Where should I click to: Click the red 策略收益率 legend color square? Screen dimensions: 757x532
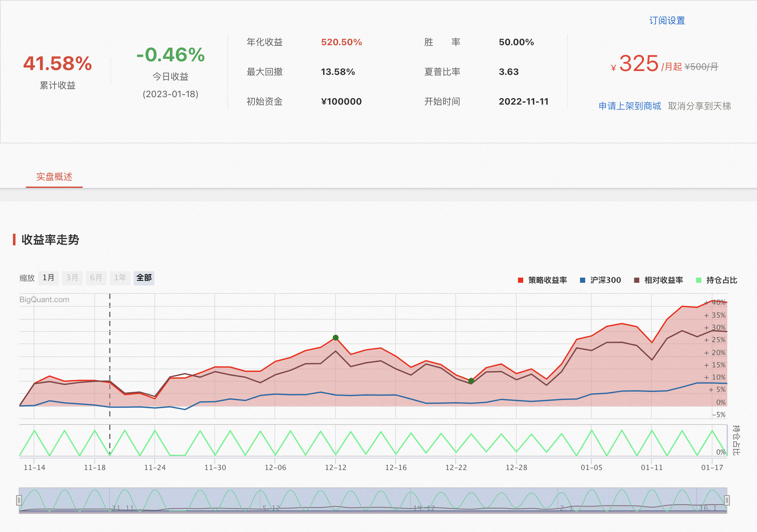point(521,280)
